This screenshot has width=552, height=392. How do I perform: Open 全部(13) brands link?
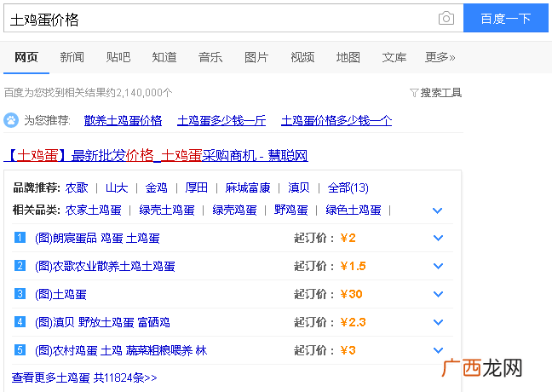point(348,187)
